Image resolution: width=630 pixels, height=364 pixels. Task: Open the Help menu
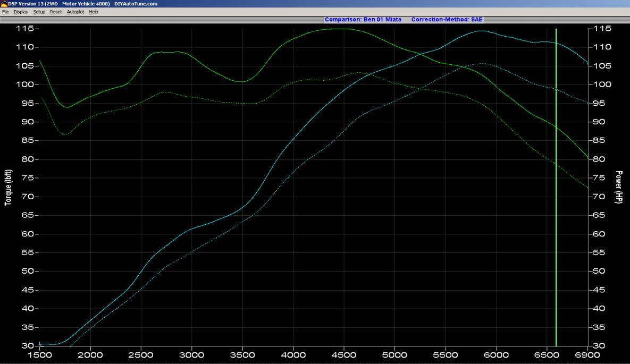(94, 12)
